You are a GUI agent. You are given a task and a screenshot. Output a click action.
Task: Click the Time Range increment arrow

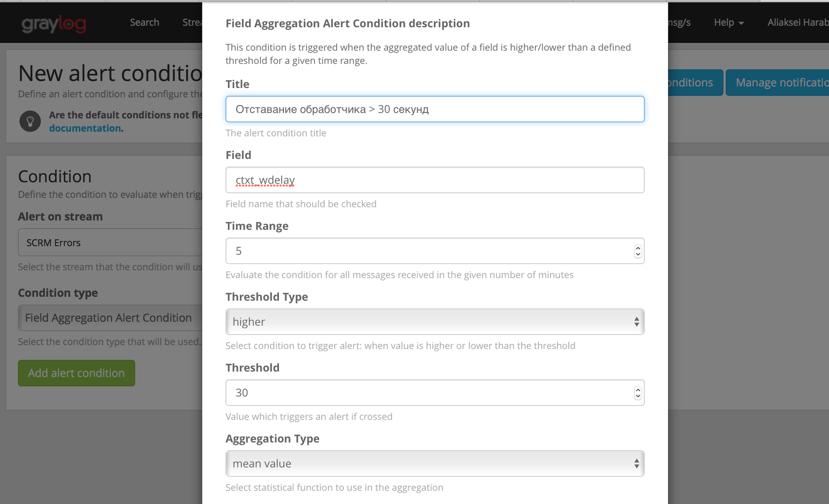(x=638, y=247)
